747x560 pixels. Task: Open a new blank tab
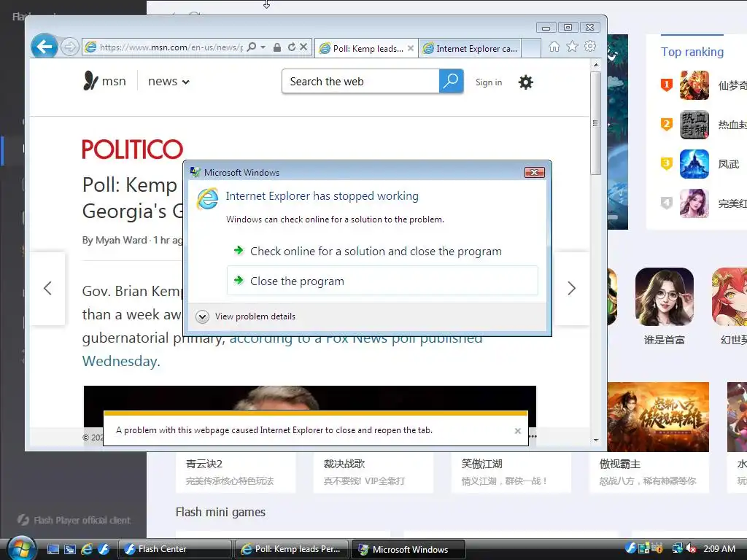point(531,48)
